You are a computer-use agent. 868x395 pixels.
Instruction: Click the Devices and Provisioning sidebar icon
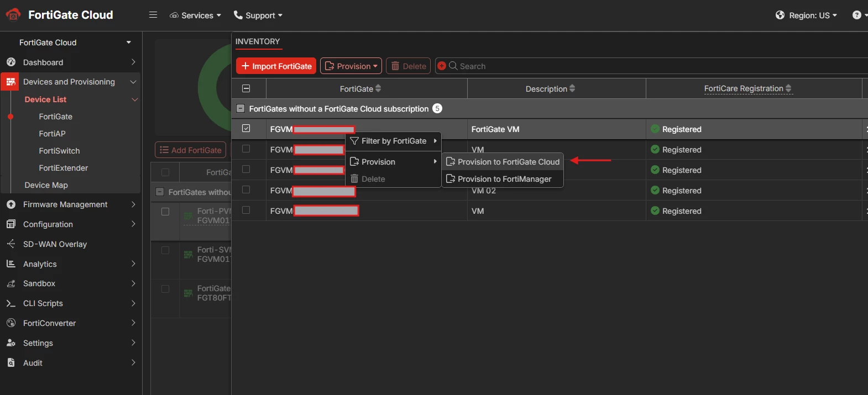pyautogui.click(x=11, y=82)
